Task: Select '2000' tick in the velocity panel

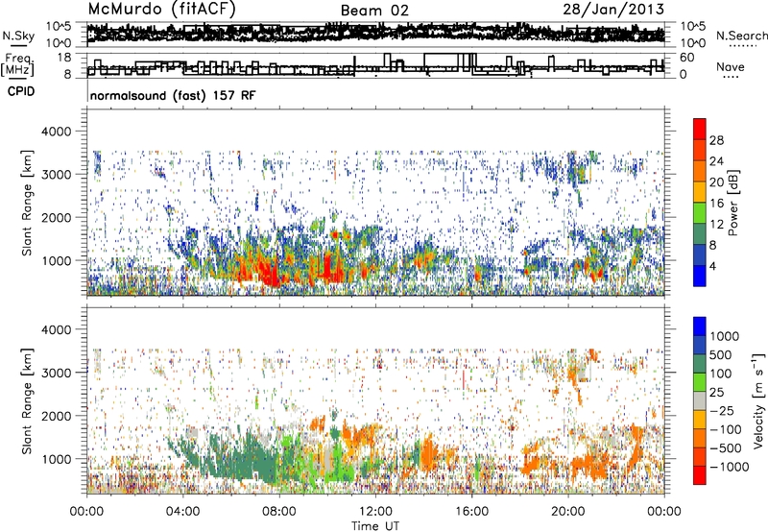Action: coord(57,416)
